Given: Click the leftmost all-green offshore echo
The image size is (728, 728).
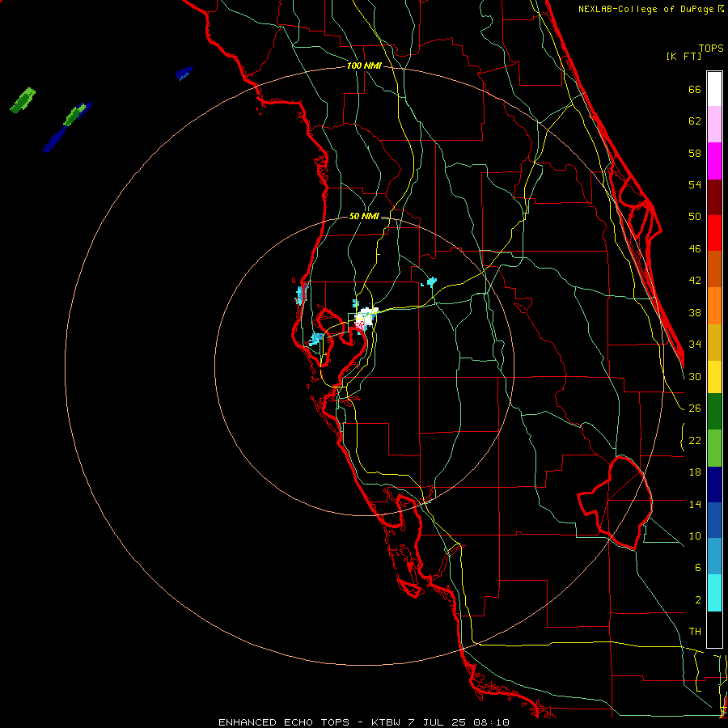Looking at the screenshot, I should (x=23, y=100).
